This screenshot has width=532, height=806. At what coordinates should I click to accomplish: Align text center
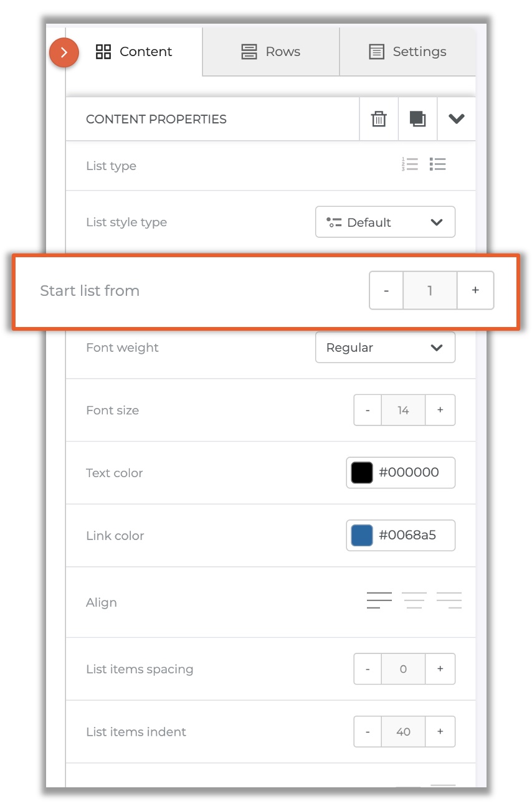pos(414,600)
